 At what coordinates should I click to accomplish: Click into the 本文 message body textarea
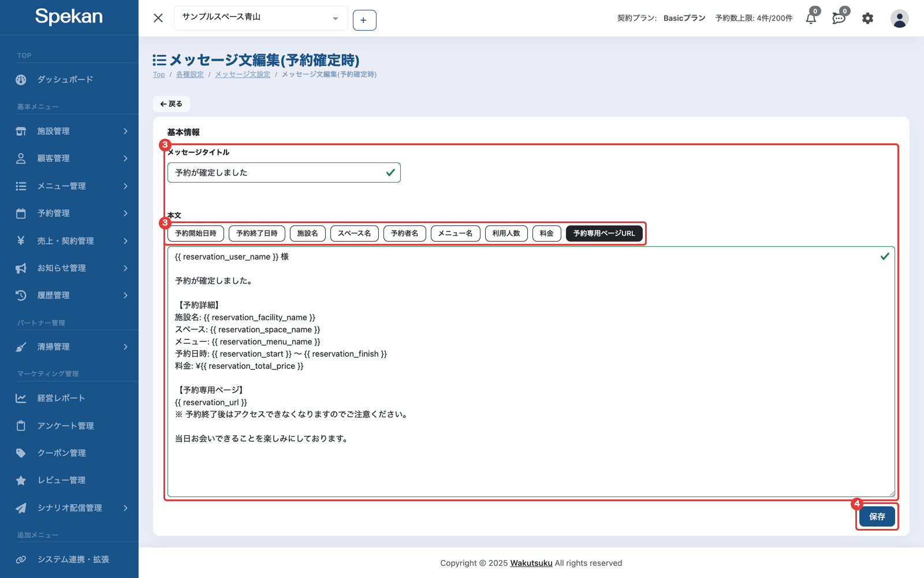click(531, 372)
